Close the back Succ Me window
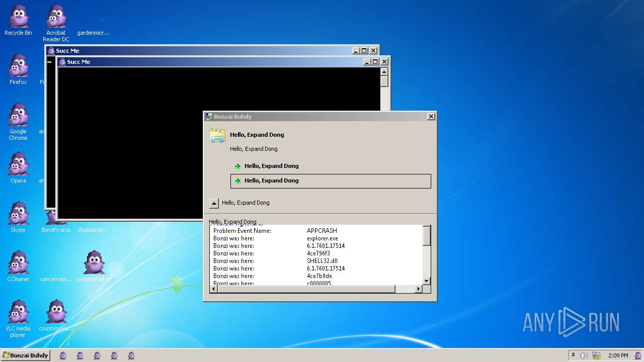Screen dimensions: 644x362 tap(373, 51)
